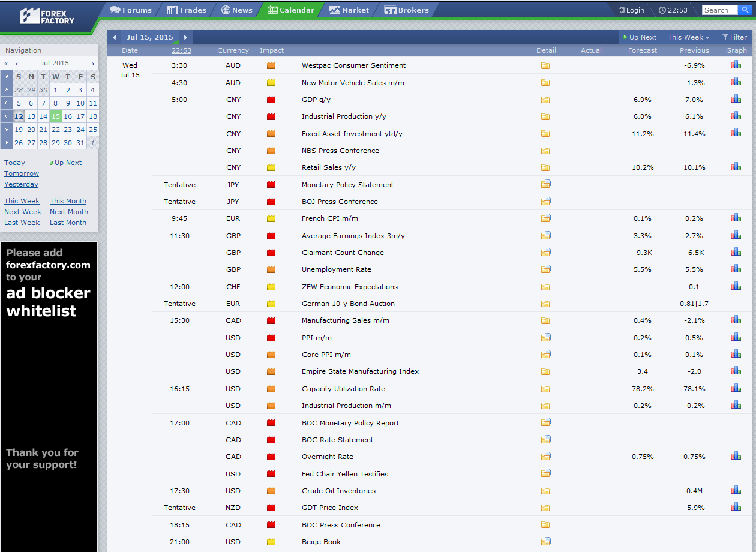Open detail folder for GDP q/y
This screenshot has height=552, width=756.
[x=545, y=100]
